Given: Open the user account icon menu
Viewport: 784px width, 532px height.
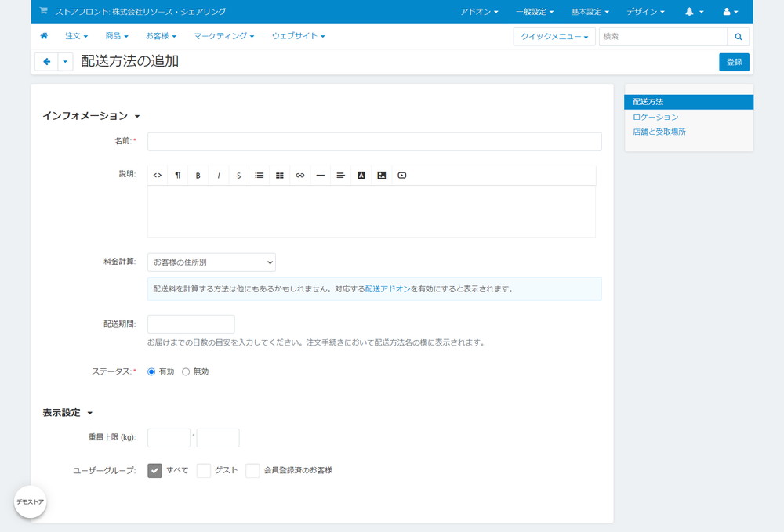Looking at the screenshot, I should (731, 12).
